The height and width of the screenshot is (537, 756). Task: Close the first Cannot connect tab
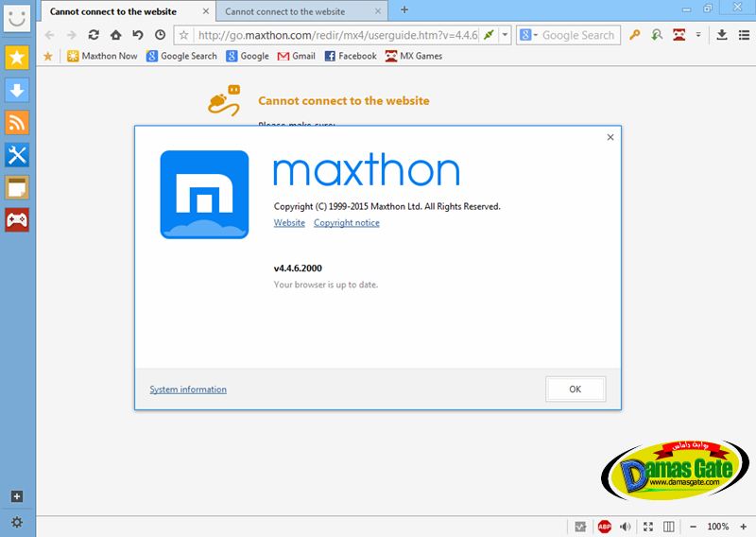click(205, 11)
